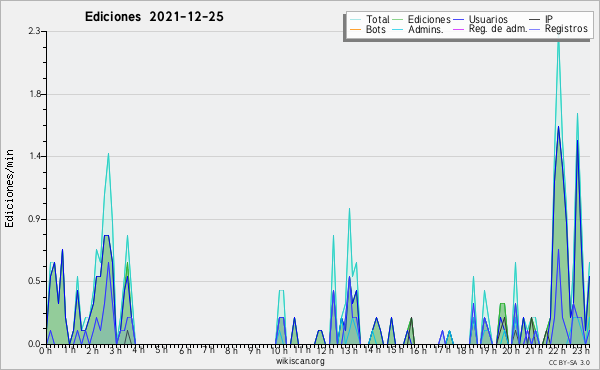Click the 9 h x-axis label
The image size is (600, 370).
pos(254,351)
